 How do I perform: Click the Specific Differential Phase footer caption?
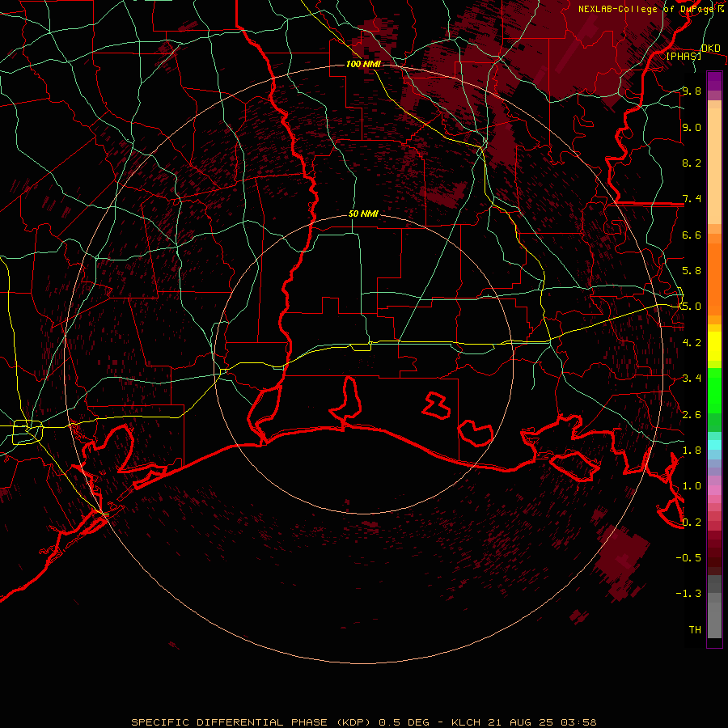(364, 722)
